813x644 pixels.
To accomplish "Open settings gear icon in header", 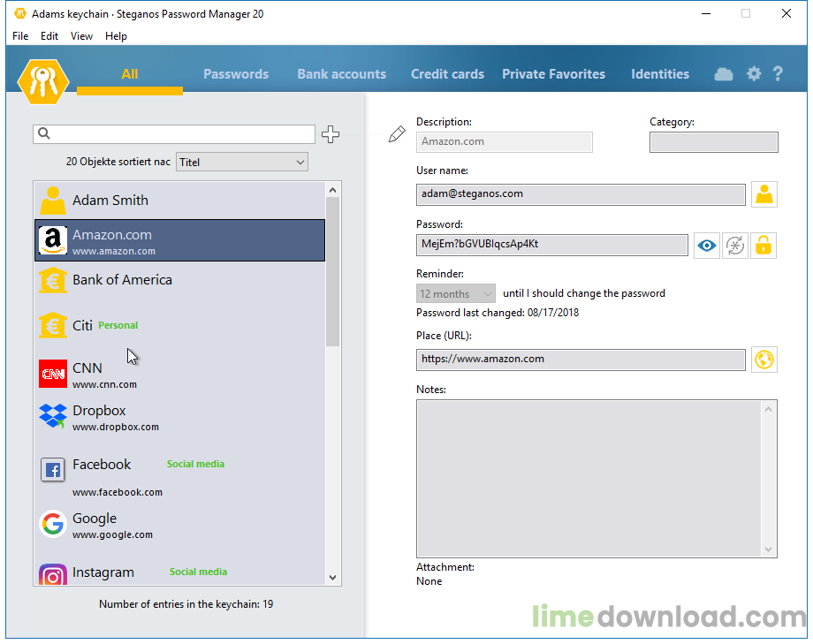I will [754, 74].
